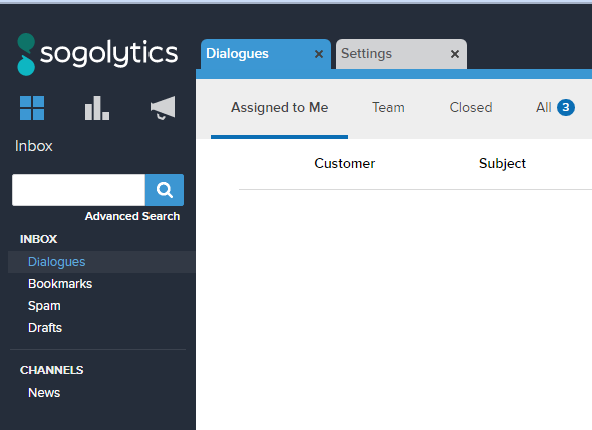Viewport: 592px width, 430px height.
Task: Select the Dialogues top tab
Action: point(237,54)
